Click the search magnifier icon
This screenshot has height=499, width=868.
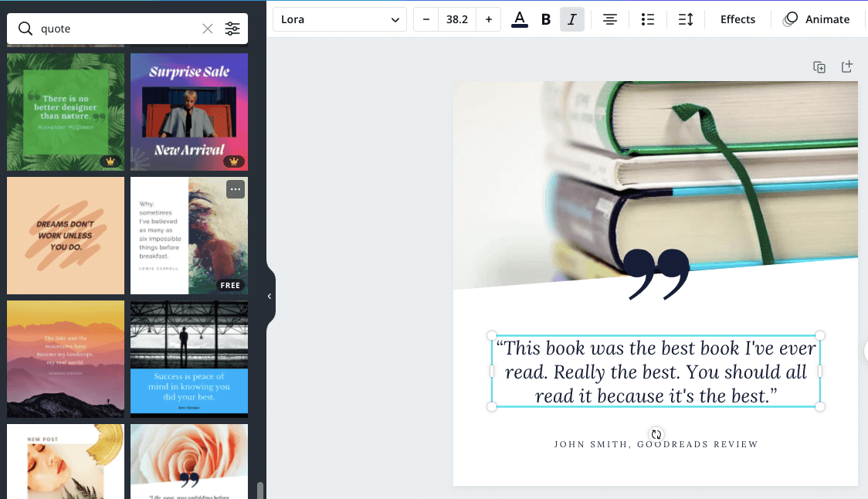click(25, 29)
